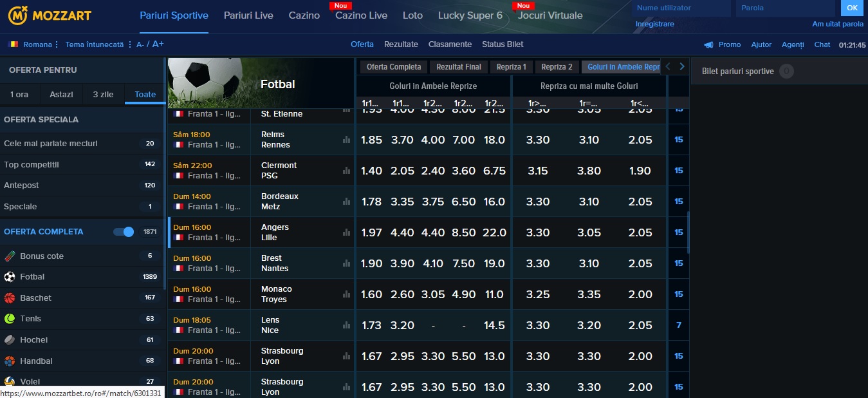Click the OK login button
Viewport: 868px width, 398px height.
pos(852,8)
